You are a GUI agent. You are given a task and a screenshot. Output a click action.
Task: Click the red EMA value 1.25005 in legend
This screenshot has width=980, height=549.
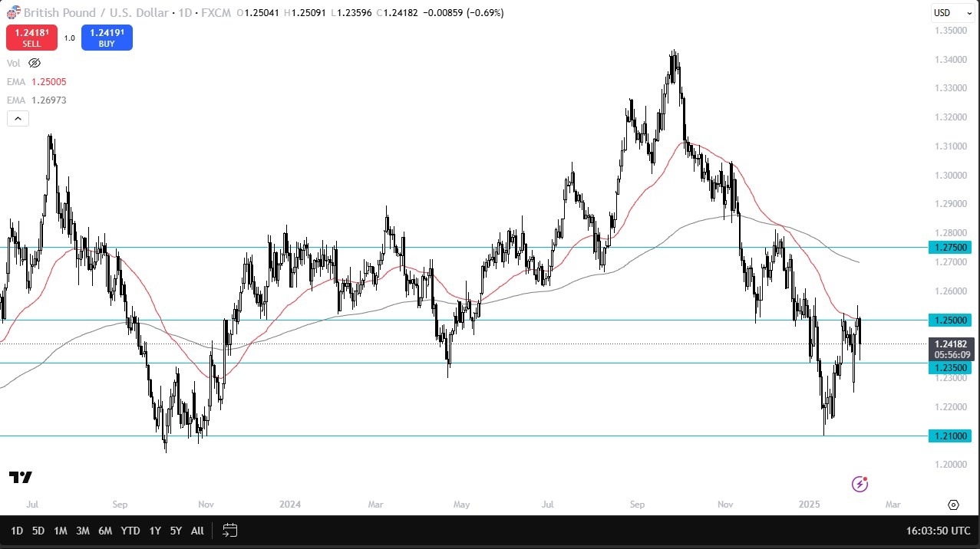tap(48, 82)
